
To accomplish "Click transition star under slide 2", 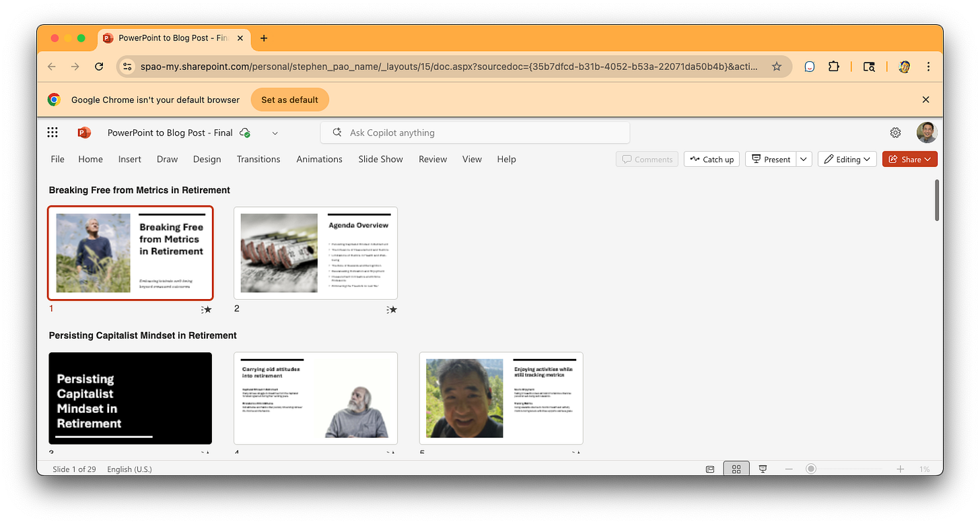I will click(392, 310).
